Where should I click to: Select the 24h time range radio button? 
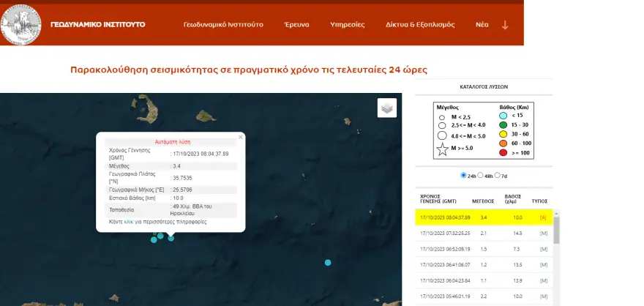click(x=463, y=176)
